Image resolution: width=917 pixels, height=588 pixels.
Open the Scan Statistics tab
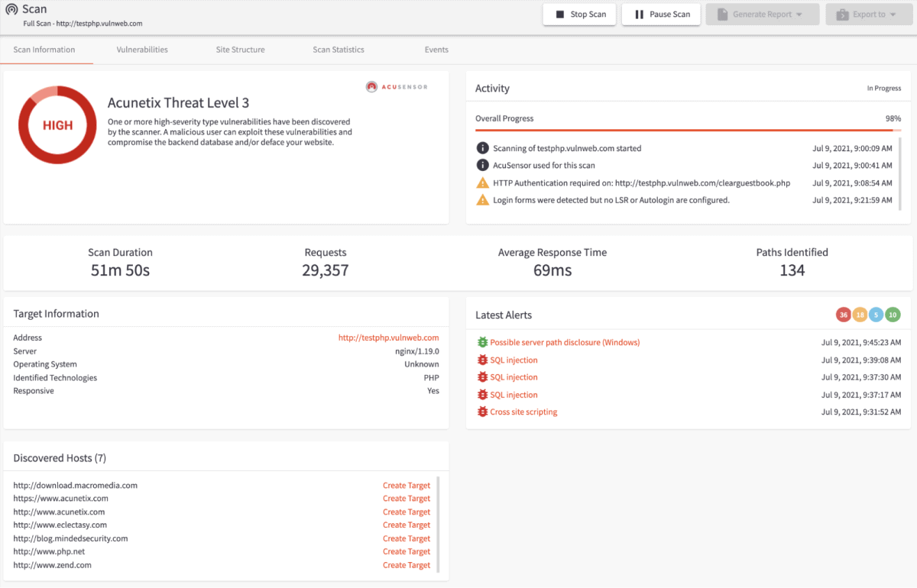pos(339,50)
